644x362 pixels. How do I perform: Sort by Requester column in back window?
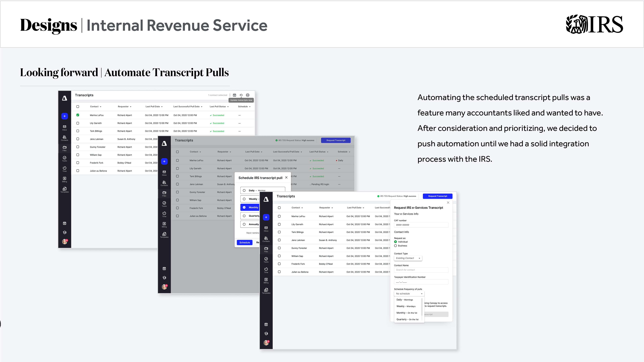pos(124,107)
